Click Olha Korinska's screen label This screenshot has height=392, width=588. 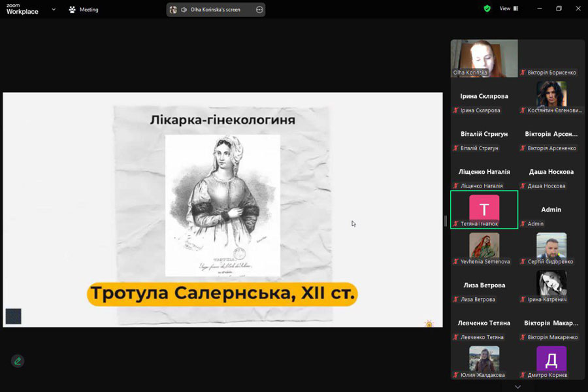coord(215,10)
